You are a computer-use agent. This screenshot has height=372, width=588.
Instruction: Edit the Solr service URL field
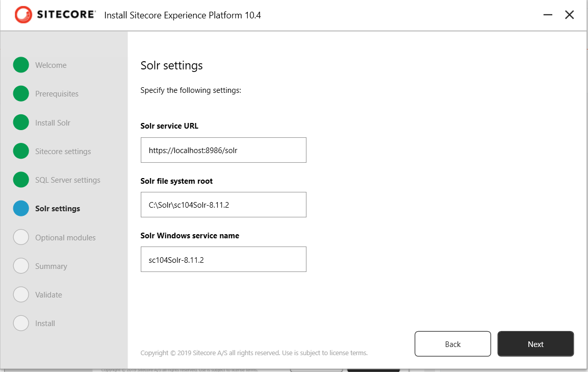(223, 150)
